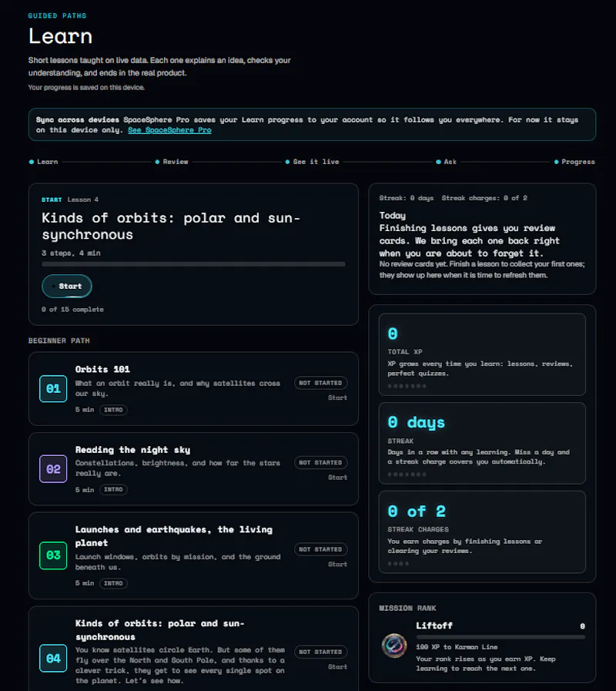616x691 pixels.
Task: Click the '0 of 2' streak charges value
Action: (417, 512)
